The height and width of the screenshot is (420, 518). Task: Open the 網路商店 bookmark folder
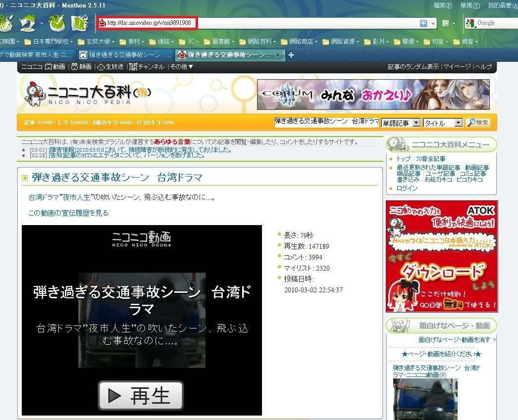299,42
